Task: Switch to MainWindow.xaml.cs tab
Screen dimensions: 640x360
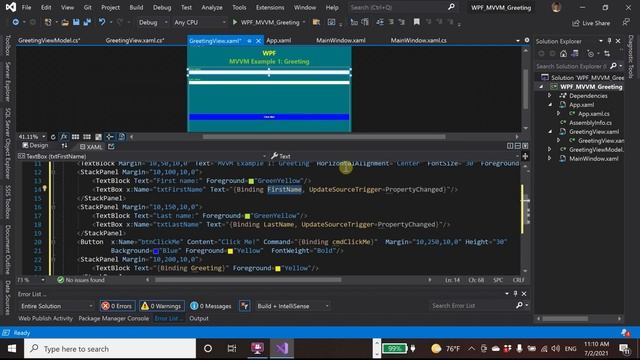Action: (418, 40)
